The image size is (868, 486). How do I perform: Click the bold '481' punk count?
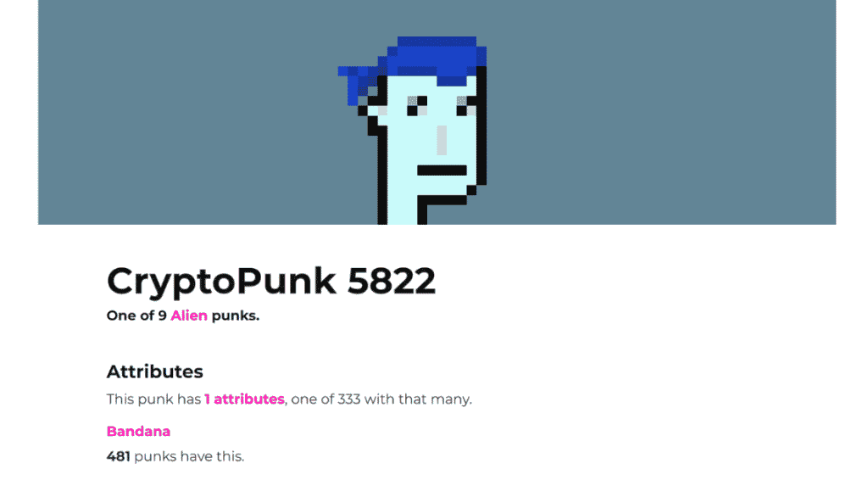coord(119,456)
